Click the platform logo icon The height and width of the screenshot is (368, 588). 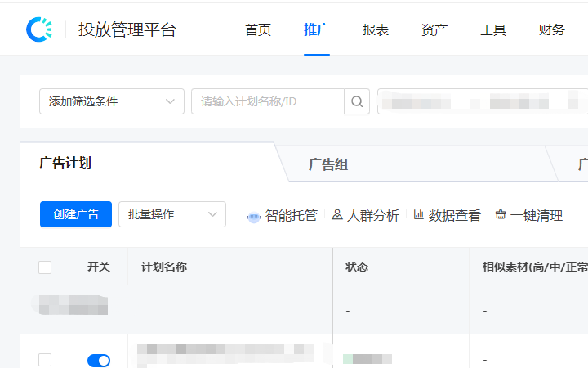tap(39, 29)
